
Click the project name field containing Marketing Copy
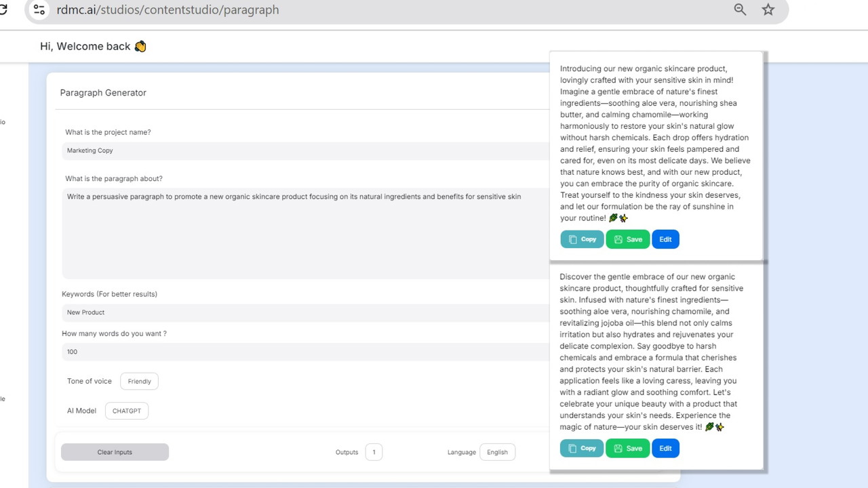(x=305, y=150)
